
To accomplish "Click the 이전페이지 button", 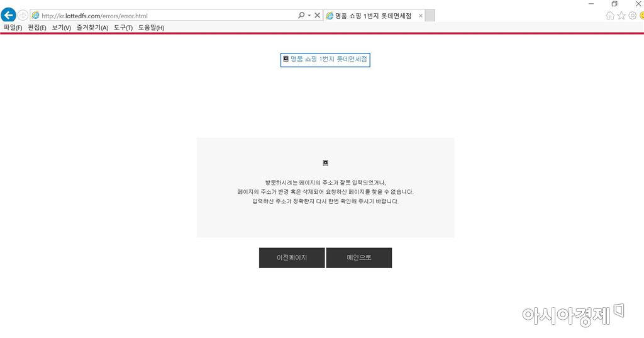I will [x=292, y=258].
